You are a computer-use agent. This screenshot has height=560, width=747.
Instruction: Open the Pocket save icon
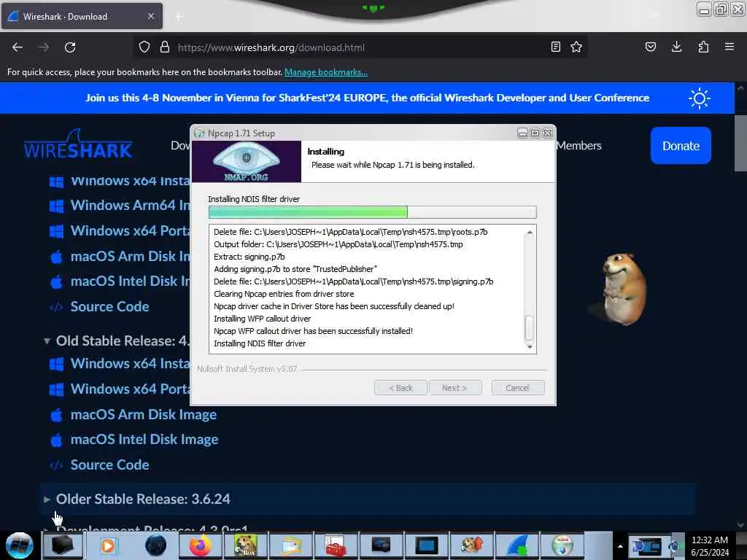650,47
